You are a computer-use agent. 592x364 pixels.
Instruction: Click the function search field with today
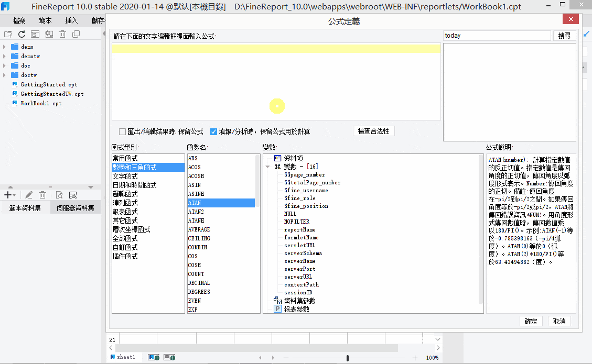pyautogui.click(x=497, y=36)
